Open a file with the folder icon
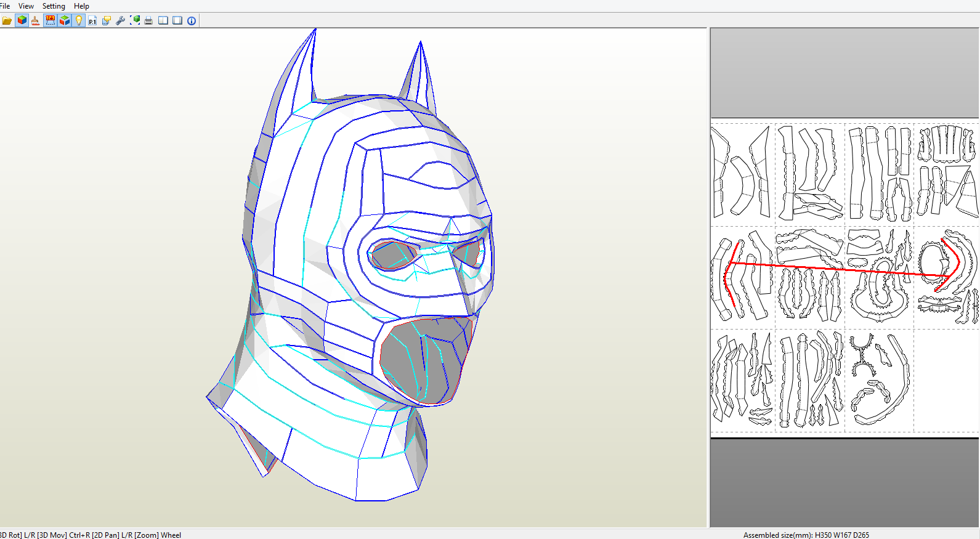This screenshot has width=980, height=539. click(7, 20)
